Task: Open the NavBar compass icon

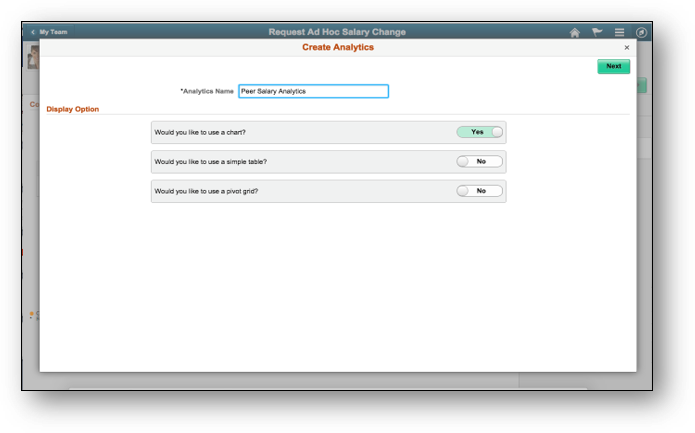Action: 641,32
